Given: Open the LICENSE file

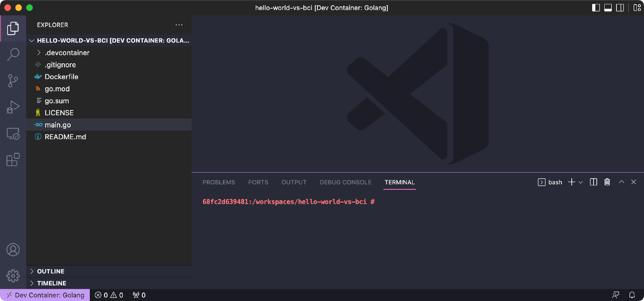Looking at the screenshot, I should [x=109, y=113].
